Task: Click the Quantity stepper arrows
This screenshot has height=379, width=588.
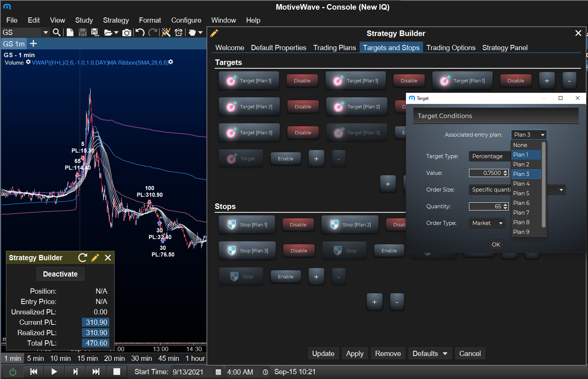Action: [x=505, y=206]
